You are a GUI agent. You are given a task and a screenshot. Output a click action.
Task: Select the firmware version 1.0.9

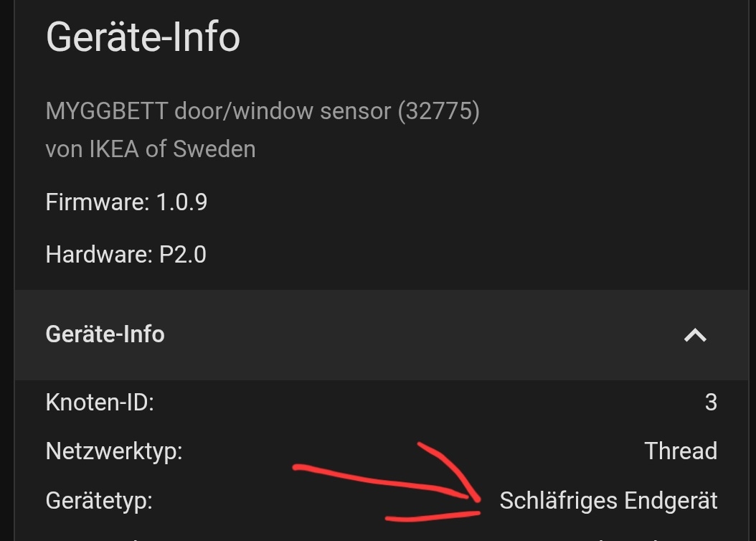pos(181,202)
